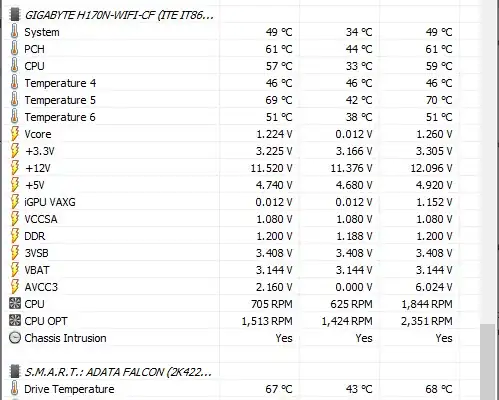Select the Temperature 4 label
The image size is (499, 400).
pos(60,83)
